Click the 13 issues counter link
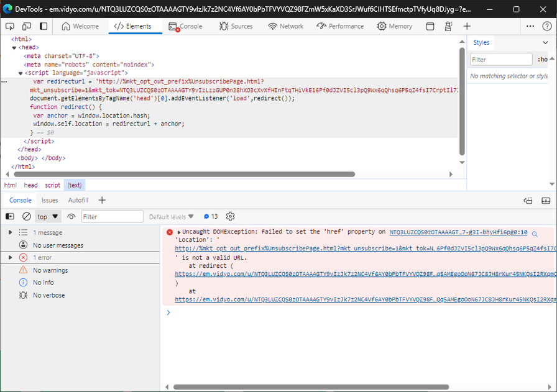The height and width of the screenshot is (392, 557). pos(211,217)
